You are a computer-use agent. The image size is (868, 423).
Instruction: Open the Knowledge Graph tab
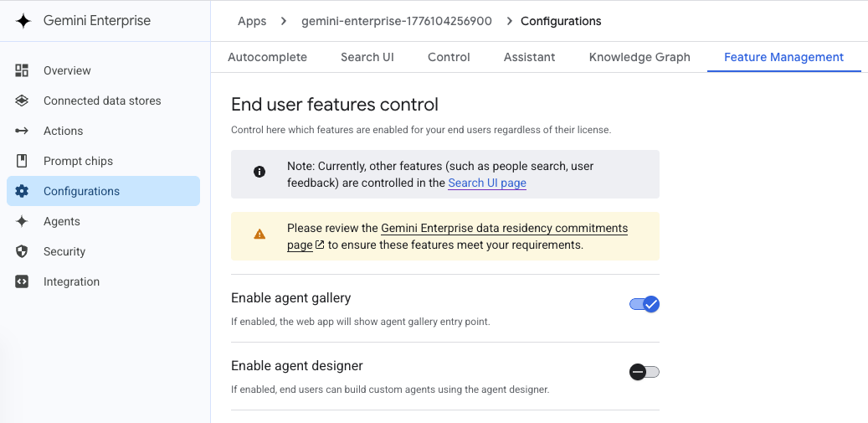[x=639, y=57]
